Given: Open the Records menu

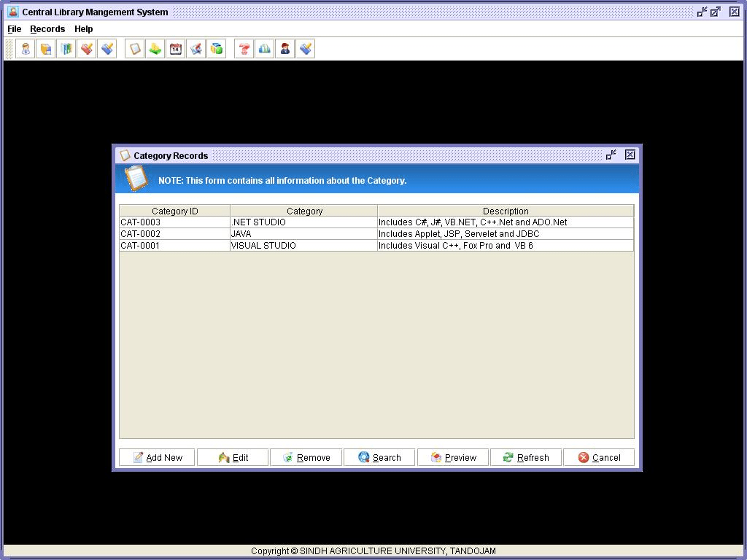Looking at the screenshot, I should (x=47, y=29).
